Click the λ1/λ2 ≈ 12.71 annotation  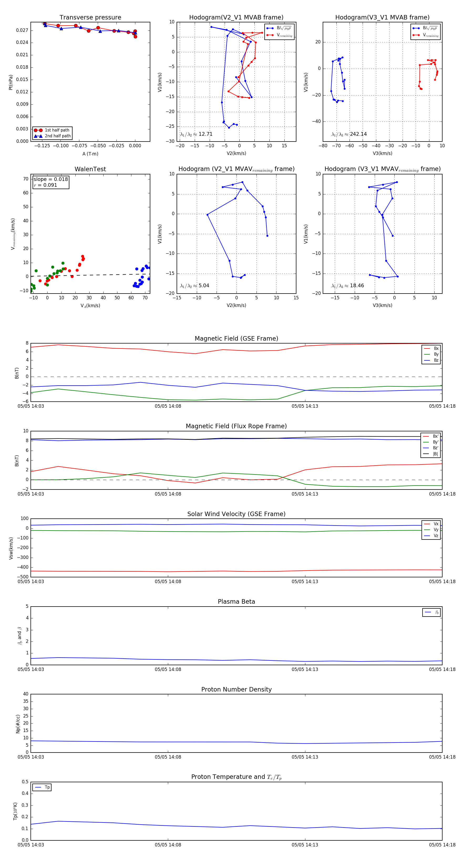pyautogui.click(x=196, y=134)
